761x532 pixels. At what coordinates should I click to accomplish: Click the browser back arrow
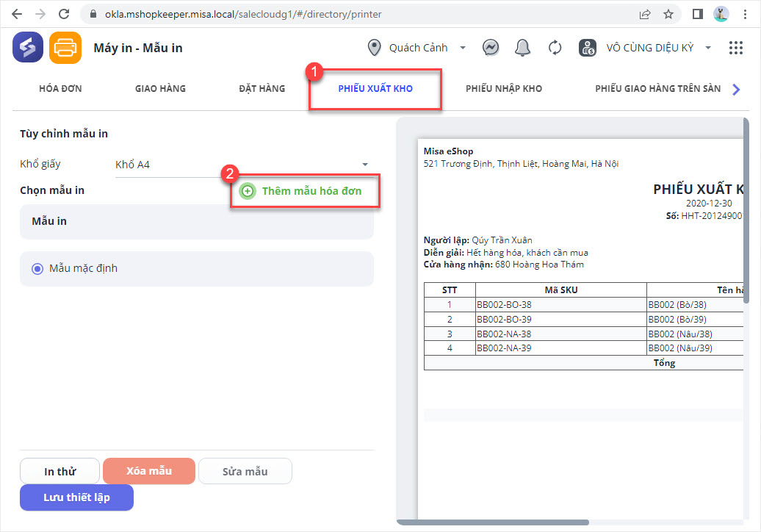(x=17, y=14)
